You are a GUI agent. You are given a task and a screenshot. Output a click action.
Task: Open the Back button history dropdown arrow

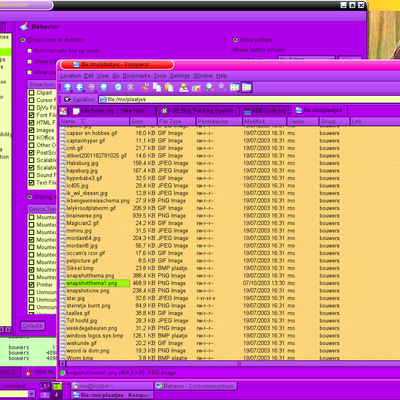point(84,91)
